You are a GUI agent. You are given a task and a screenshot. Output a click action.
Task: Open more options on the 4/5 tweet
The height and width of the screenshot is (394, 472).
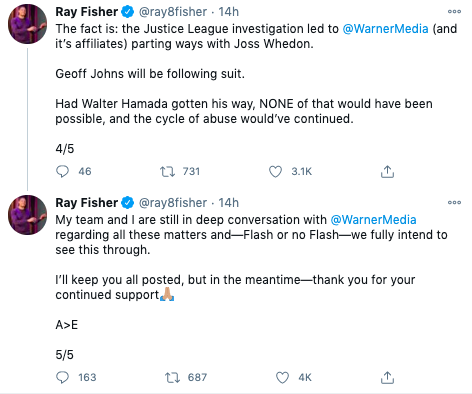454,12
